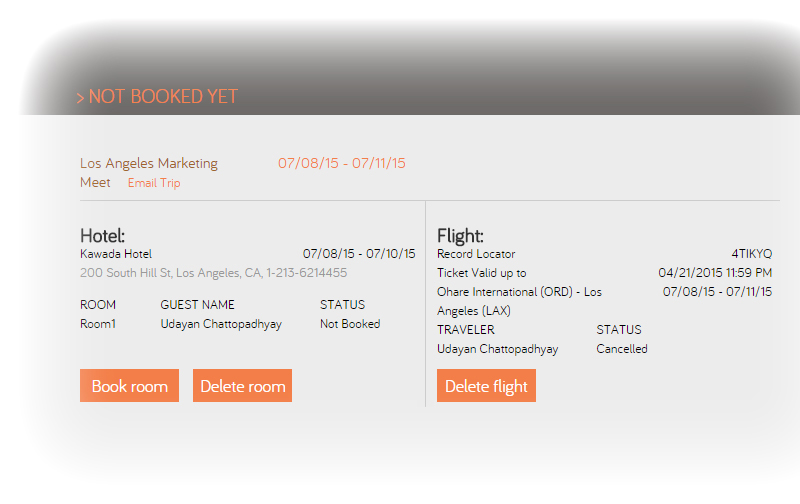This screenshot has height=504, width=800.
Task: Select the Ohare International to Los Angeles route
Action: (x=519, y=301)
